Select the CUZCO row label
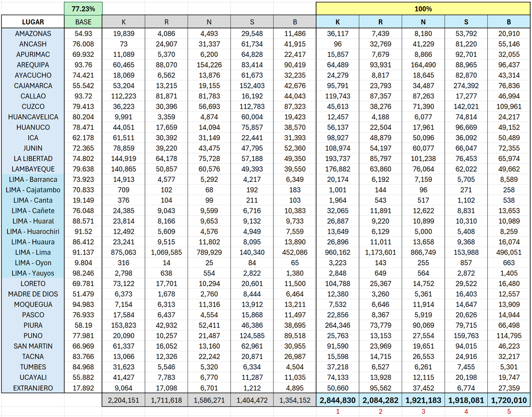 [x=33, y=106]
